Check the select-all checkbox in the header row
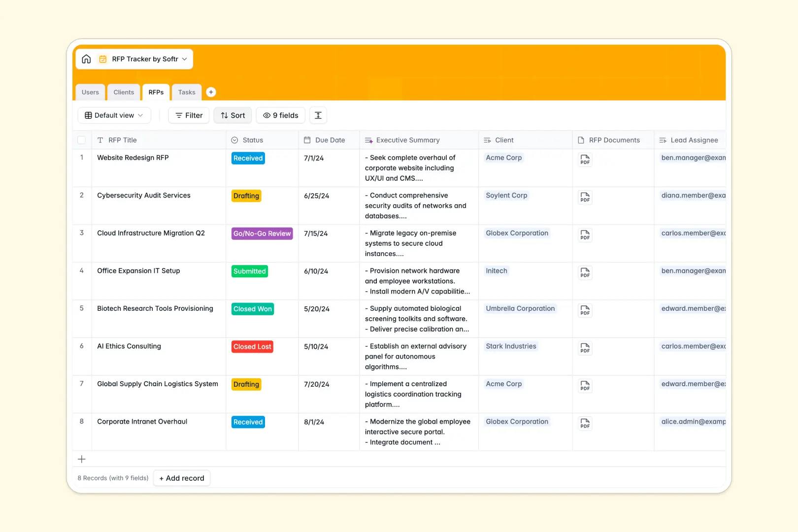Image resolution: width=798 pixels, height=532 pixels. [82, 139]
